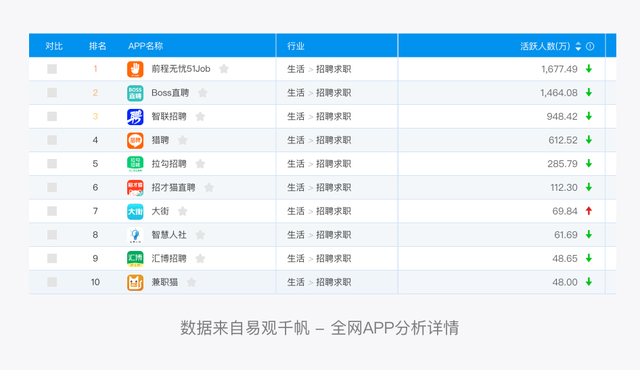The width and height of the screenshot is (640, 370).
Task: Click the green down arrow beside 1,677.49
Action: pyautogui.click(x=589, y=69)
